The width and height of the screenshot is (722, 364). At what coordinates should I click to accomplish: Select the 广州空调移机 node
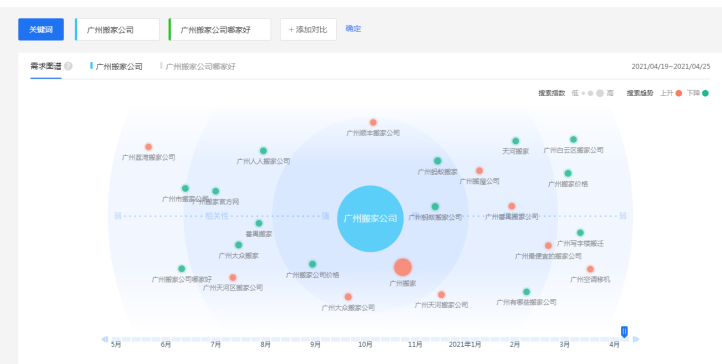(x=590, y=269)
